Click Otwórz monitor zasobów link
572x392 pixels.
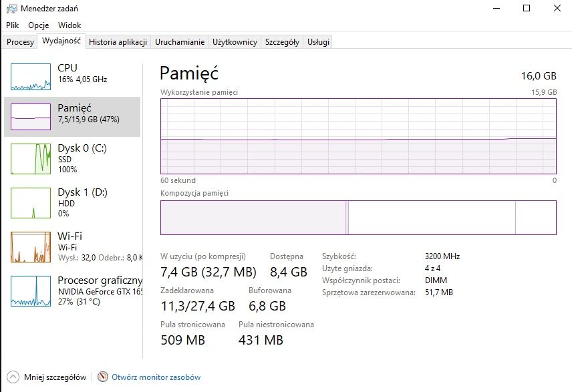point(156,377)
